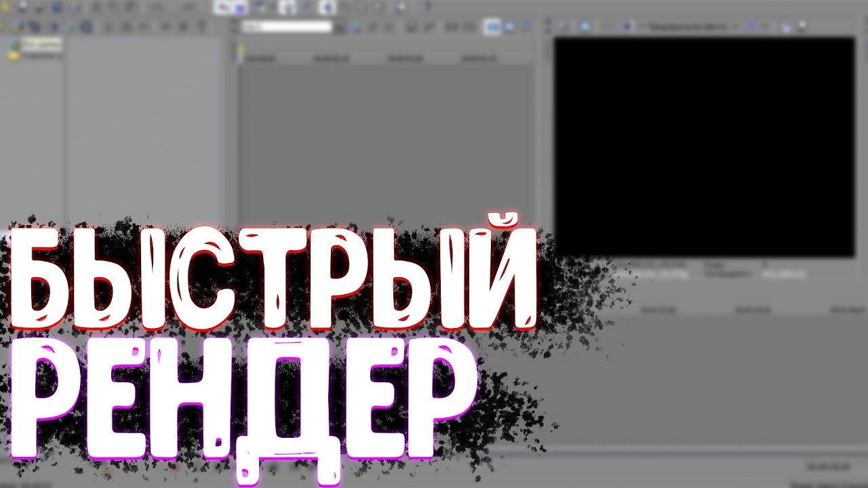Click the black video preview screen
Screen dimensions: 868x488
[x=704, y=147]
